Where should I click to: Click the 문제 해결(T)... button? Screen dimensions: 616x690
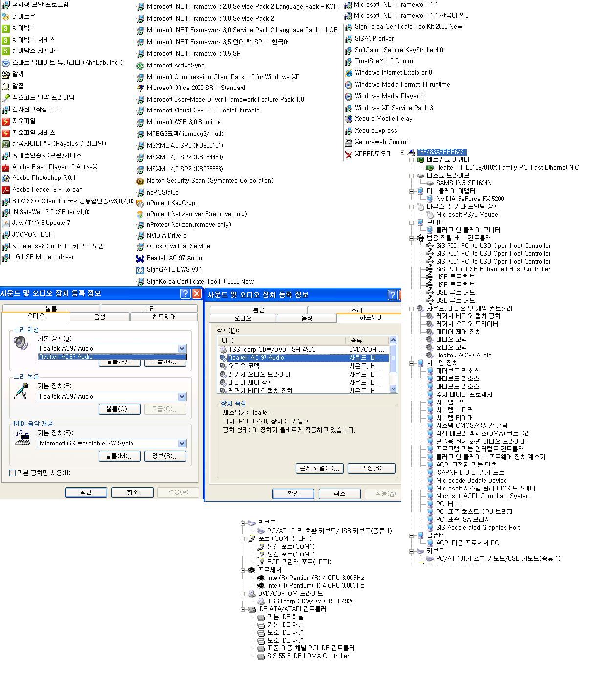[320, 468]
